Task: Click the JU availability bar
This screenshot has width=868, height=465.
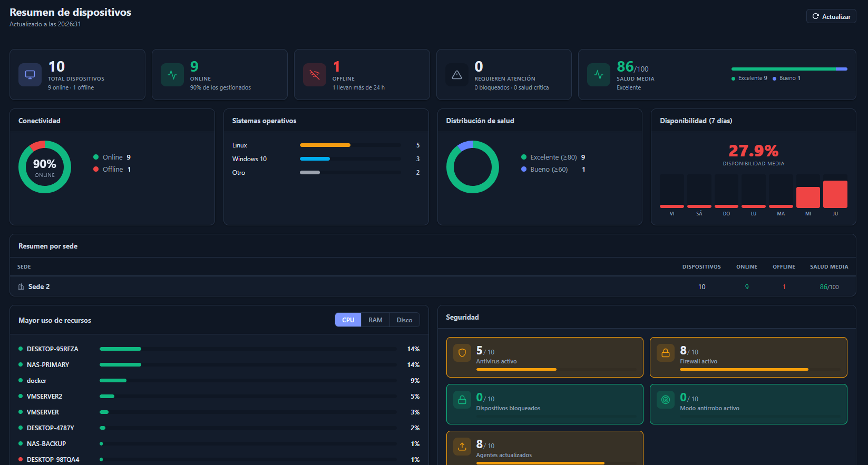Action: click(835, 194)
